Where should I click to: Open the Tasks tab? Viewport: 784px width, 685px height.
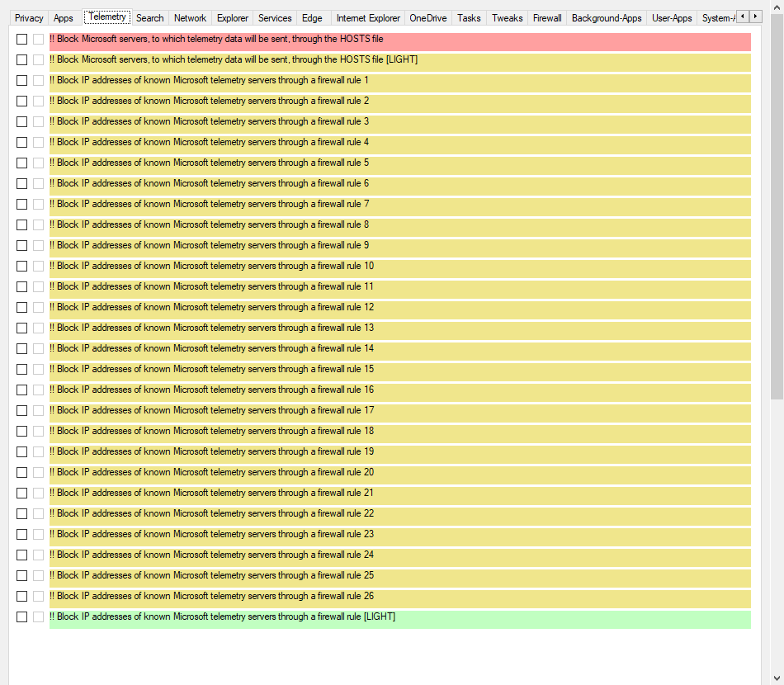[469, 18]
